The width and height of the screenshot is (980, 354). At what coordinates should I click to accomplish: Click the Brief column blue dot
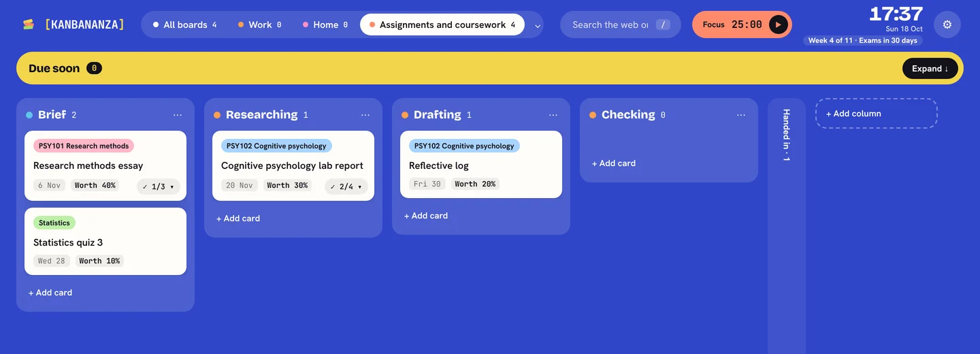[29, 115]
